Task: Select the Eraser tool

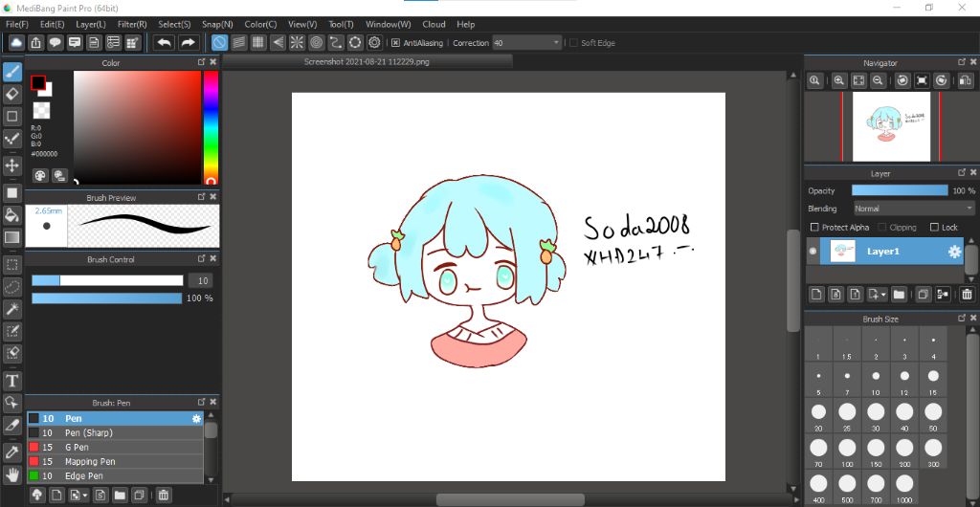Action: 11,95
